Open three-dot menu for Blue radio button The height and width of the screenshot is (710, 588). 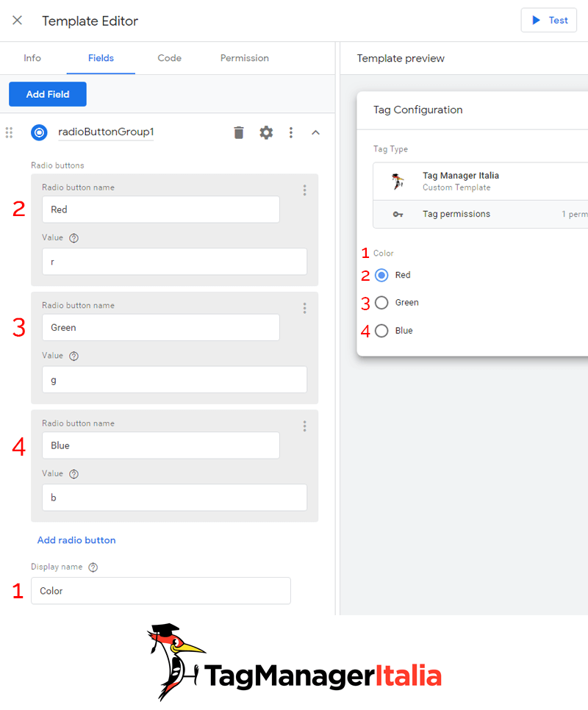304,426
